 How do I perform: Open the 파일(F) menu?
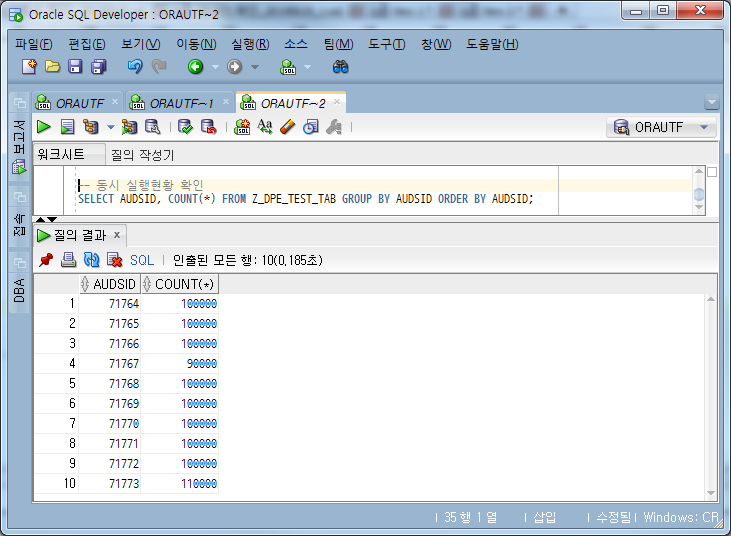34,44
